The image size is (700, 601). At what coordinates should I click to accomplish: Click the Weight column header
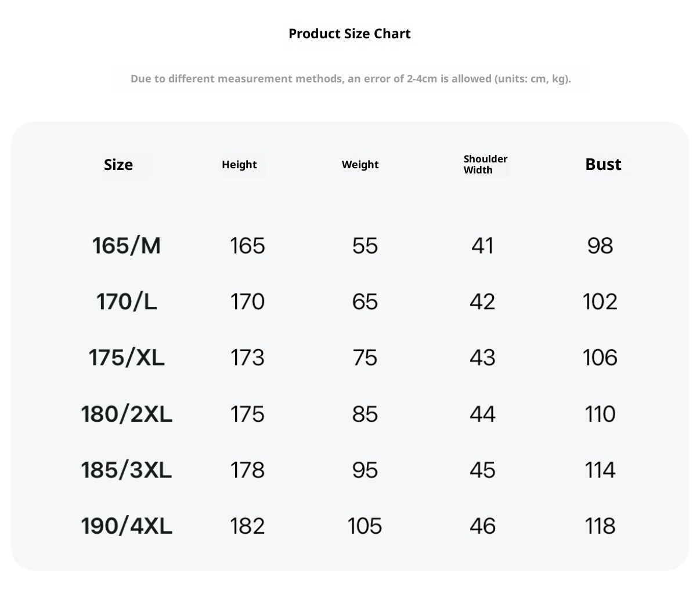click(x=360, y=165)
